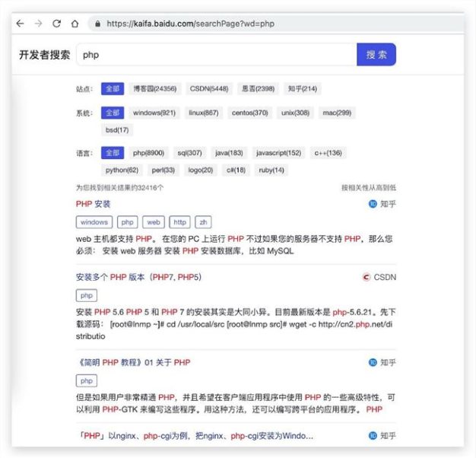Click the http tag under PHP 安装
The height and width of the screenshot is (458, 476).
pyautogui.click(x=179, y=222)
